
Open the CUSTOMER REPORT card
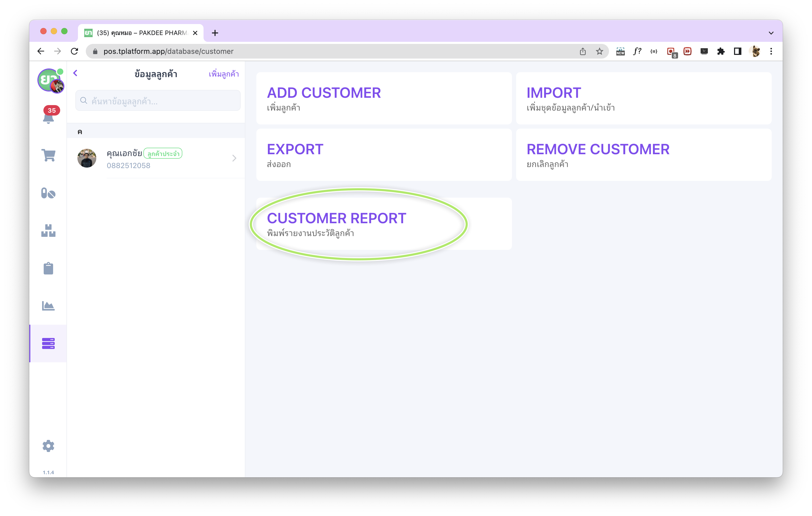[x=384, y=224]
